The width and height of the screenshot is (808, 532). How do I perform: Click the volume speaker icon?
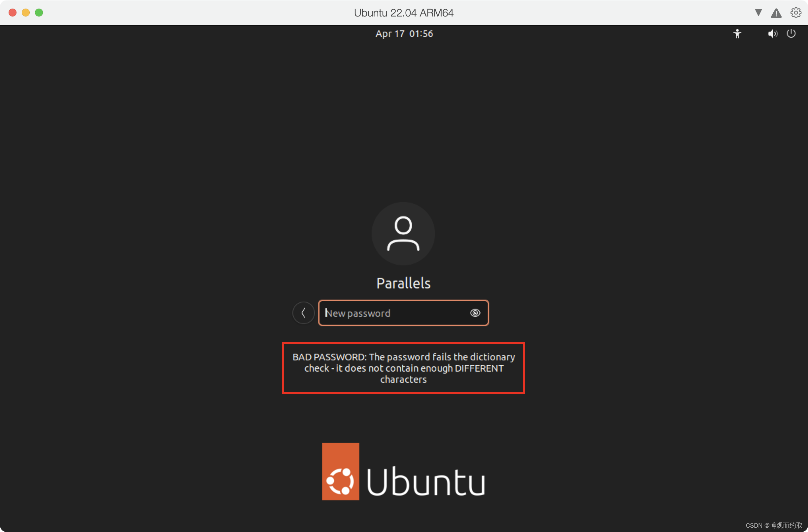tap(772, 34)
